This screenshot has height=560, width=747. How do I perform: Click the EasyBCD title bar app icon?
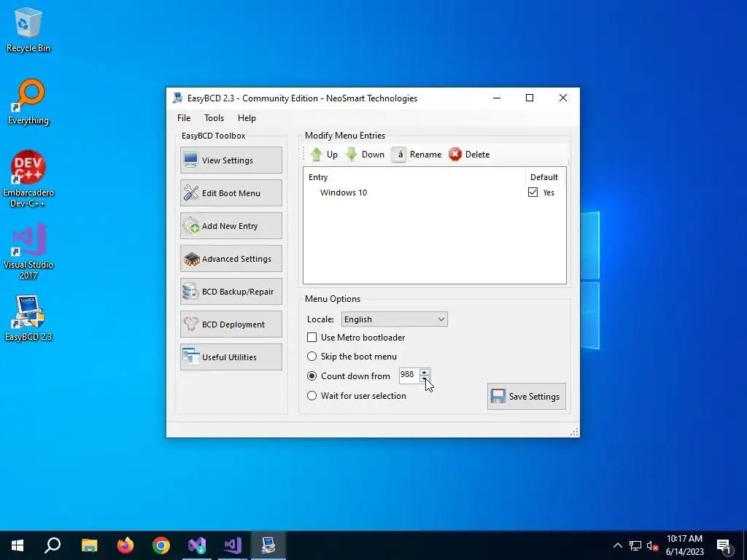coord(178,98)
